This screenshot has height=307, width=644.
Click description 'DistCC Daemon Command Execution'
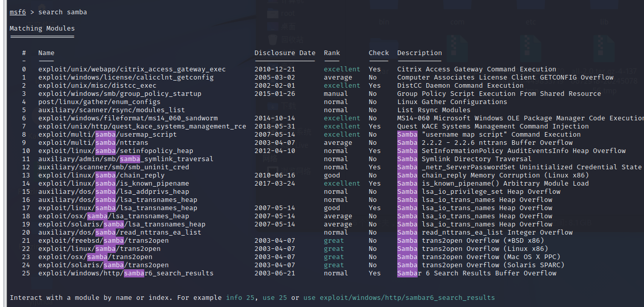(460, 85)
